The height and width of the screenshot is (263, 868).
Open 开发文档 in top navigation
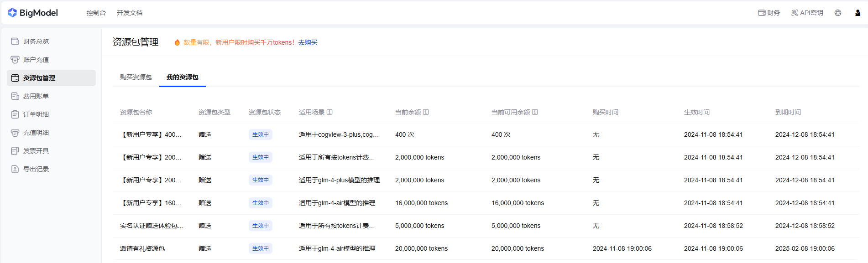tap(130, 13)
